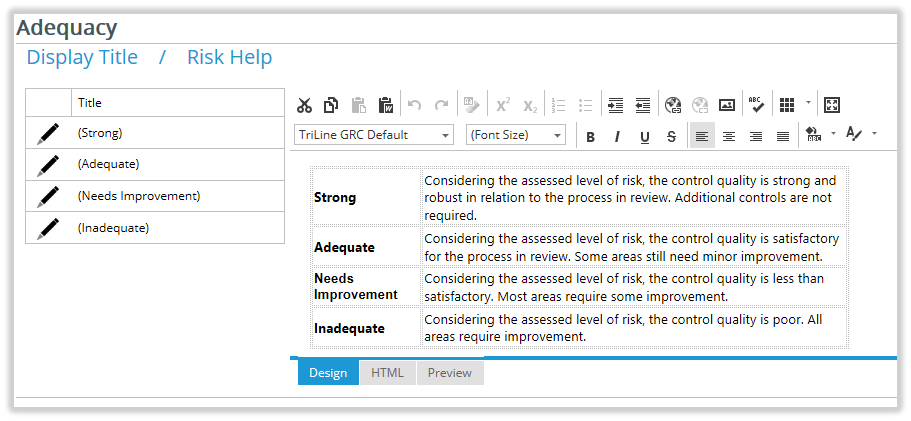Apply Subscript formatting
This screenshot has height=421, width=911.
(530, 105)
